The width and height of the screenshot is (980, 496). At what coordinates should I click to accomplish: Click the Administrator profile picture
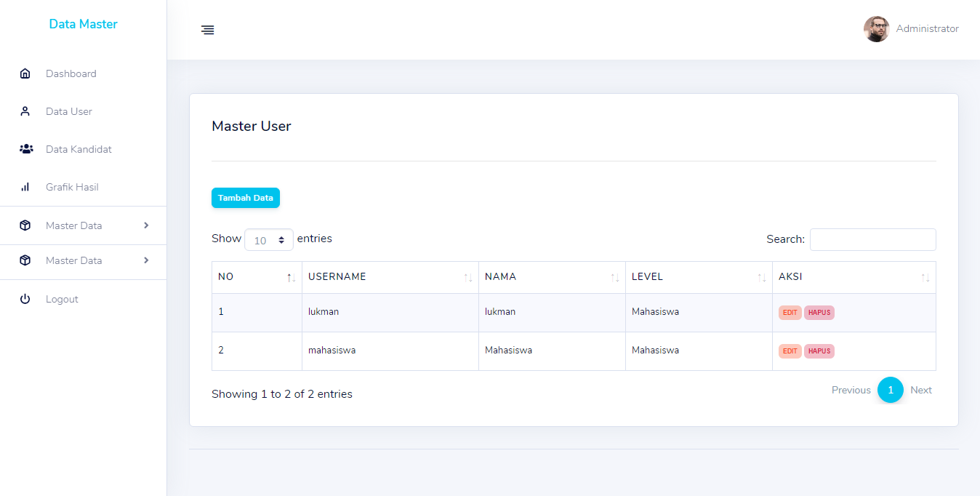tap(877, 29)
